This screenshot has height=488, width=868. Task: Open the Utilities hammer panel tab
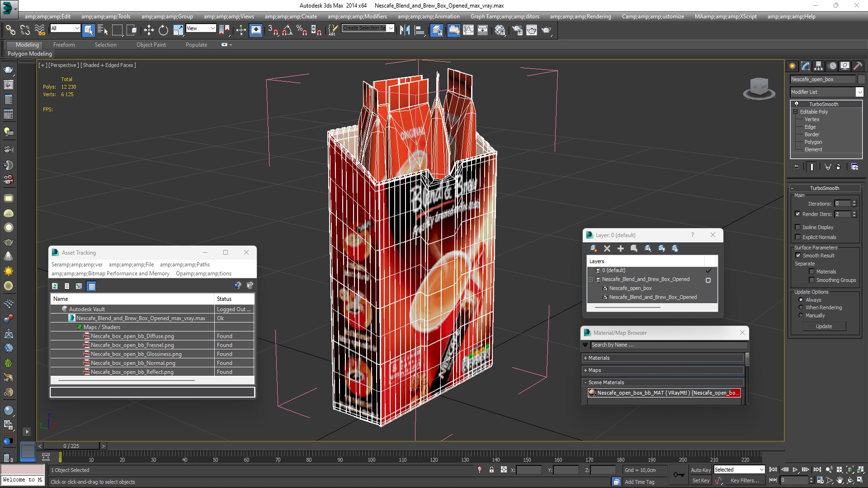858,66
